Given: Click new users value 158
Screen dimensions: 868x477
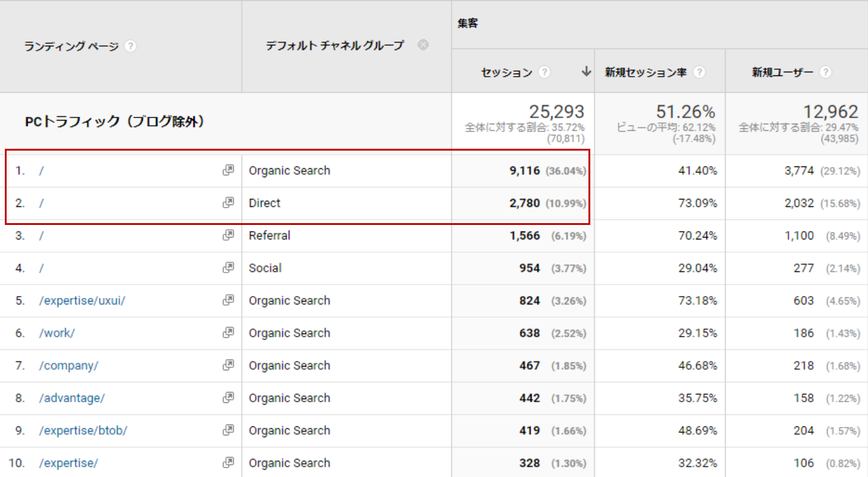Looking at the screenshot, I should tap(804, 399).
